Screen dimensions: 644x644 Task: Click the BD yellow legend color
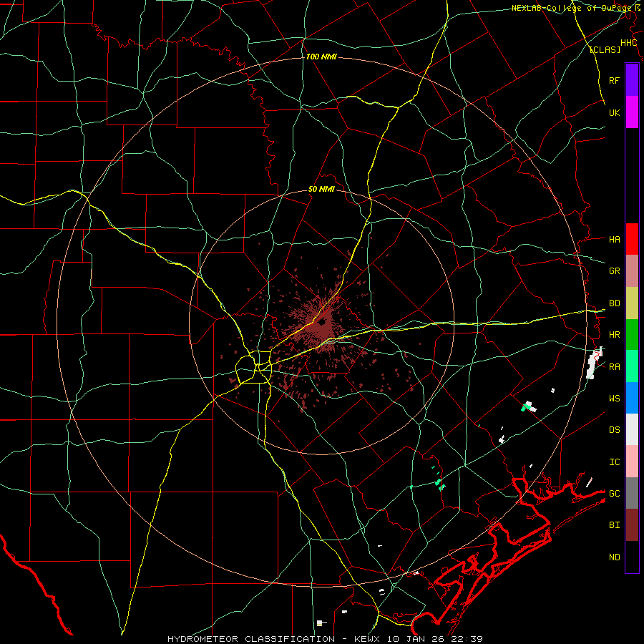[x=632, y=303]
